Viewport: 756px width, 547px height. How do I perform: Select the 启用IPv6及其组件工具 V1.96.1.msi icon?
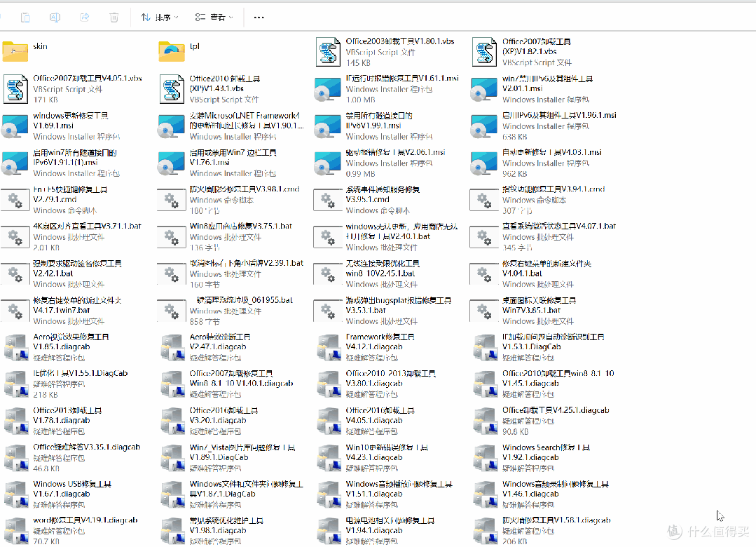tap(483, 127)
